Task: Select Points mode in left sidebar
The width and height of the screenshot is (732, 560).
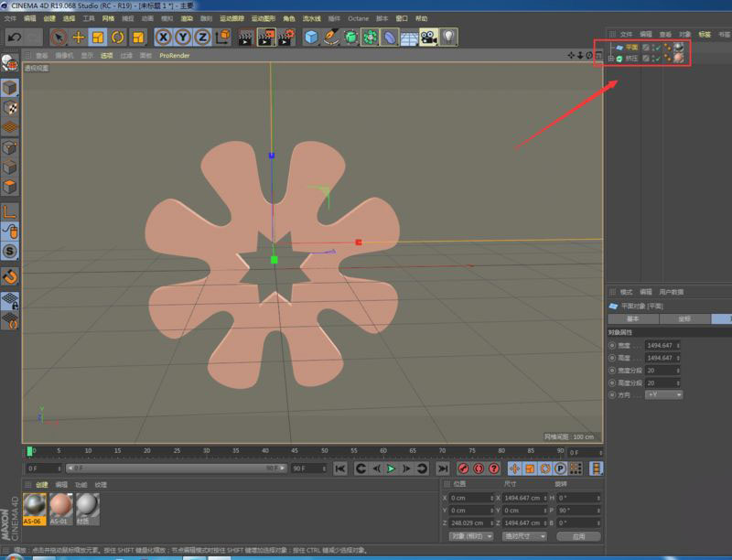Action: tap(10, 147)
